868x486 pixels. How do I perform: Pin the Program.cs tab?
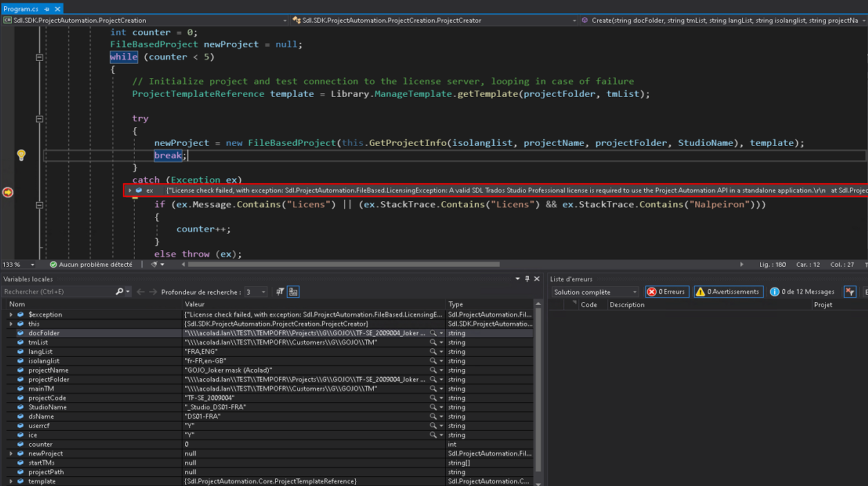(x=46, y=9)
